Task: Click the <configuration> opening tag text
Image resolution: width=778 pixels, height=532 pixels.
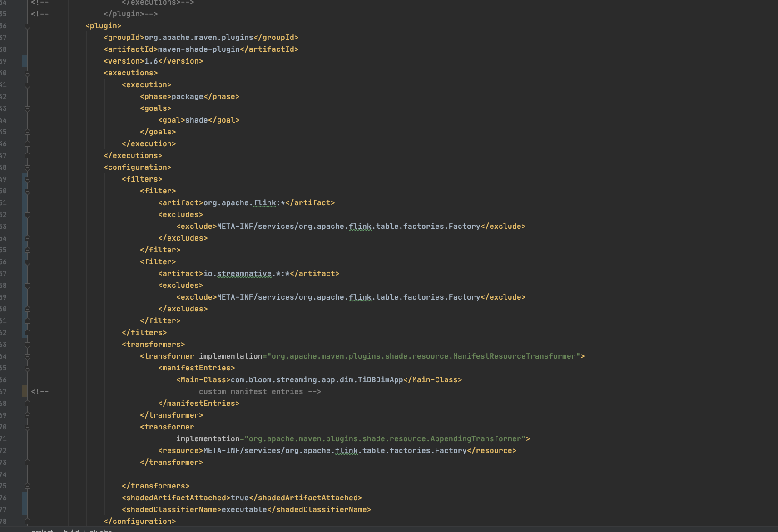Action: click(138, 167)
